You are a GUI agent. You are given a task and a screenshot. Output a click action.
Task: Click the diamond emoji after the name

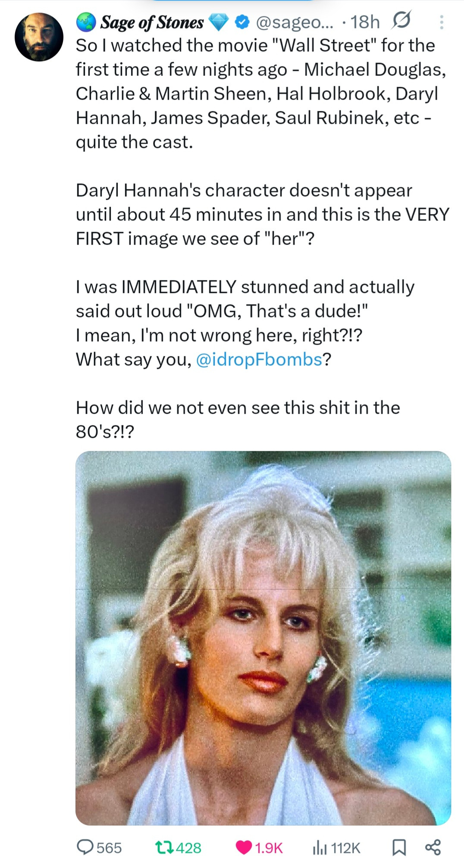click(219, 22)
